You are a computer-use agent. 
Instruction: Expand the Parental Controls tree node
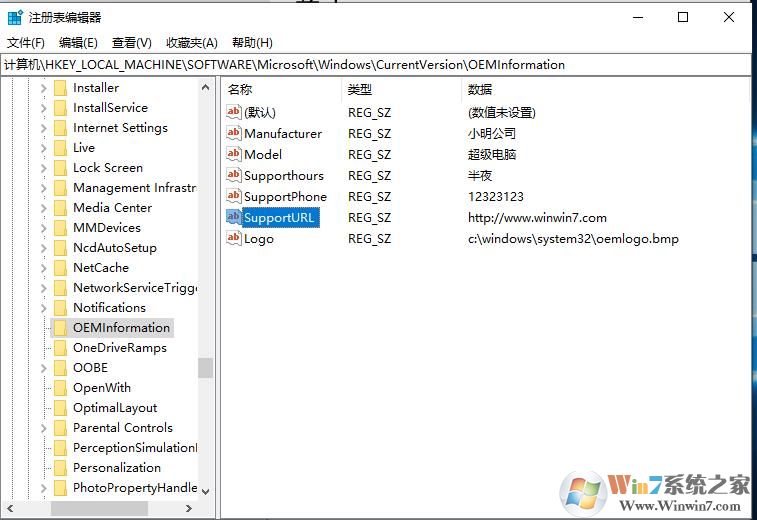coord(43,428)
